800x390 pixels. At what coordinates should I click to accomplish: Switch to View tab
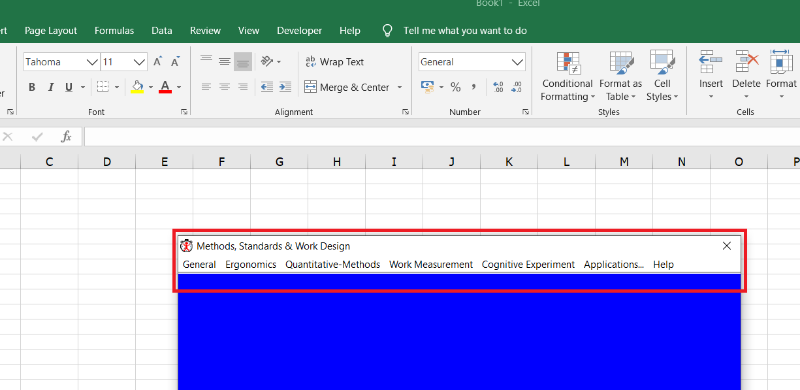(248, 31)
